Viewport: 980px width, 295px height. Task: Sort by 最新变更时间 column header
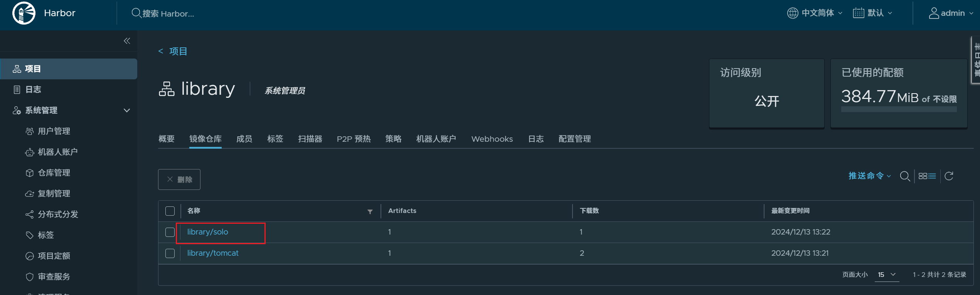pos(790,211)
